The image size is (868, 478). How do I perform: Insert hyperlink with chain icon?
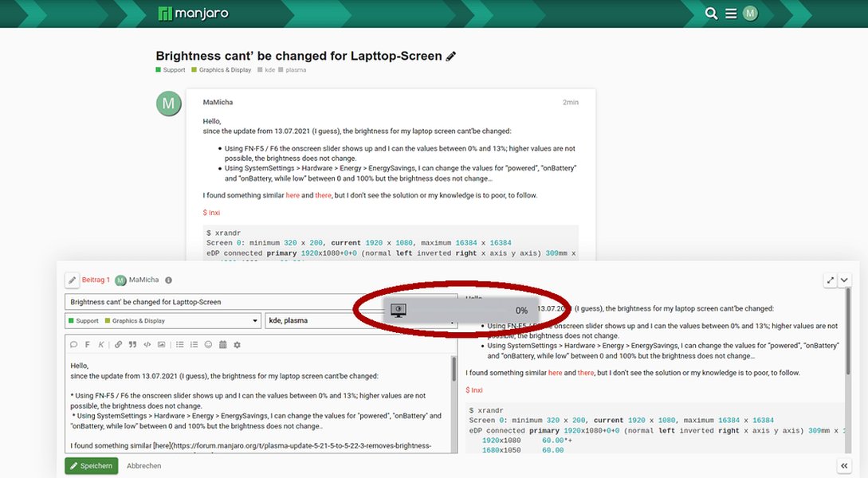[118, 345]
